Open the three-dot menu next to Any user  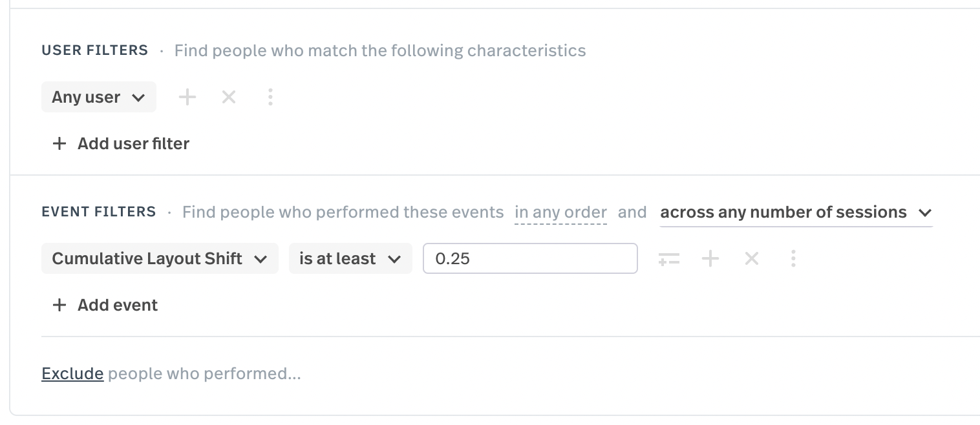270,97
